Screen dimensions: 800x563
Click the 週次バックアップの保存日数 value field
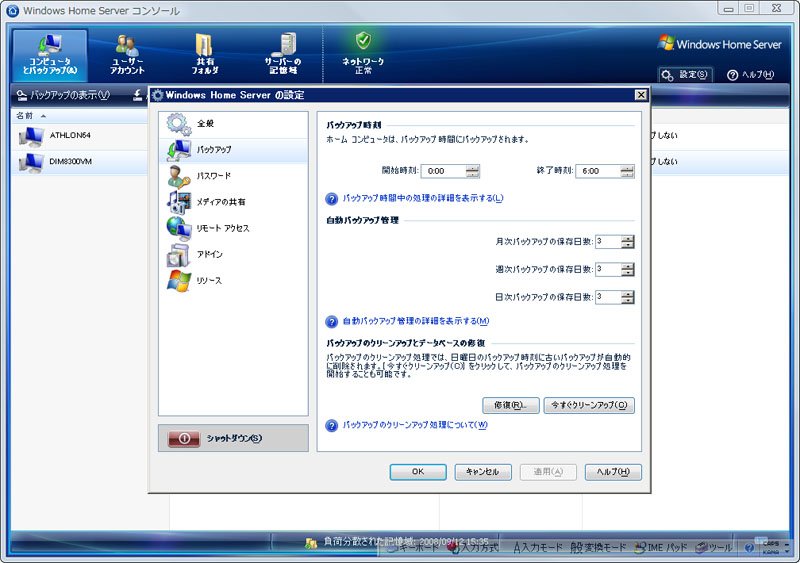[x=608, y=269]
